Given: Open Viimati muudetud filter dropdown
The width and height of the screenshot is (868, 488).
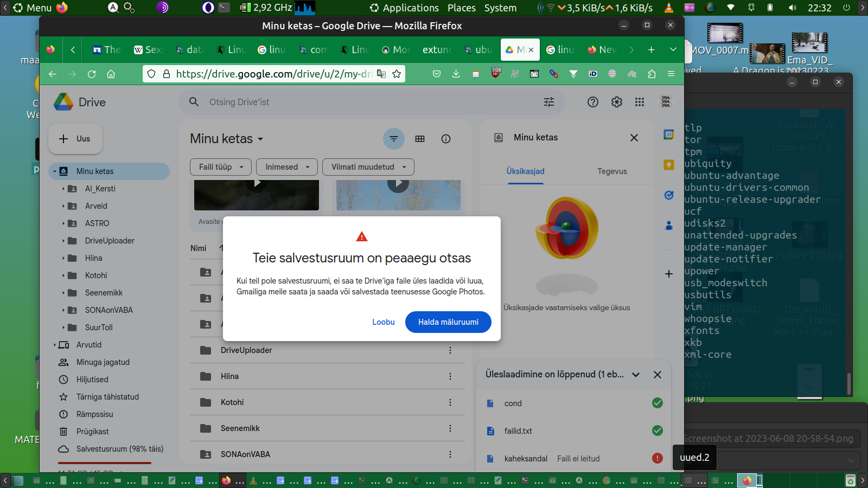Looking at the screenshot, I should point(368,167).
